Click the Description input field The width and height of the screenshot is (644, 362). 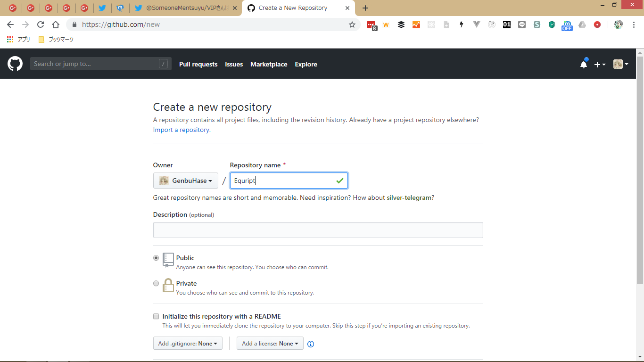coord(318,230)
